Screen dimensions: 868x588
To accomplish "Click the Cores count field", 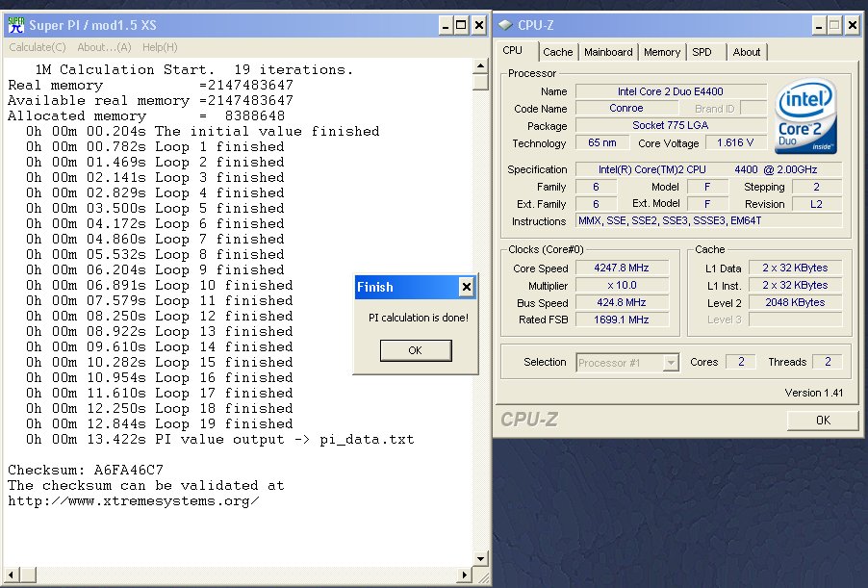I will tap(741, 362).
